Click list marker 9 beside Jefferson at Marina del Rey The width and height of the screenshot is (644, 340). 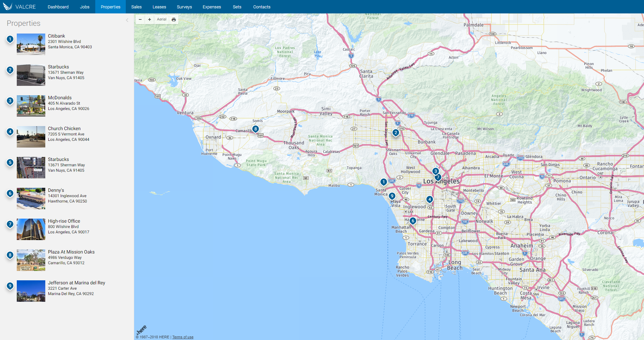(10, 286)
